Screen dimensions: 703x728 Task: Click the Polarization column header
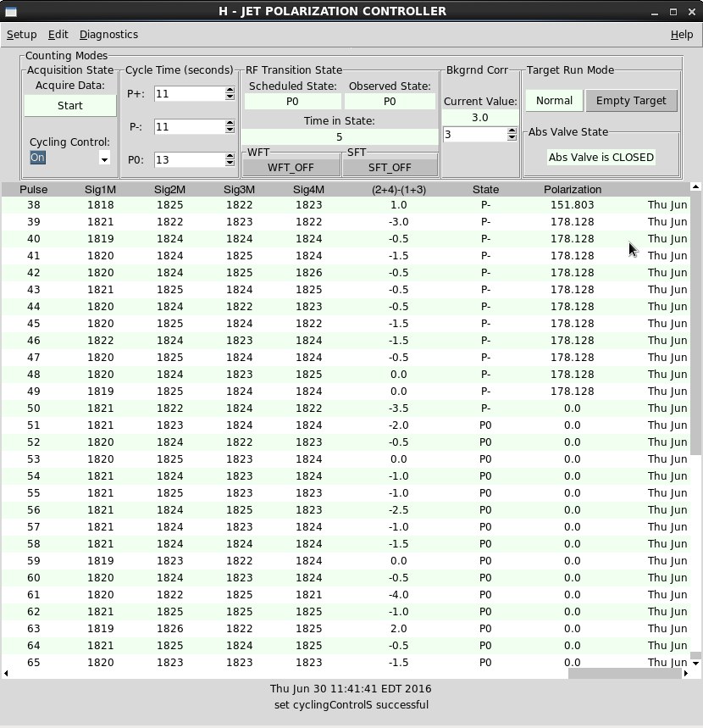(x=573, y=190)
